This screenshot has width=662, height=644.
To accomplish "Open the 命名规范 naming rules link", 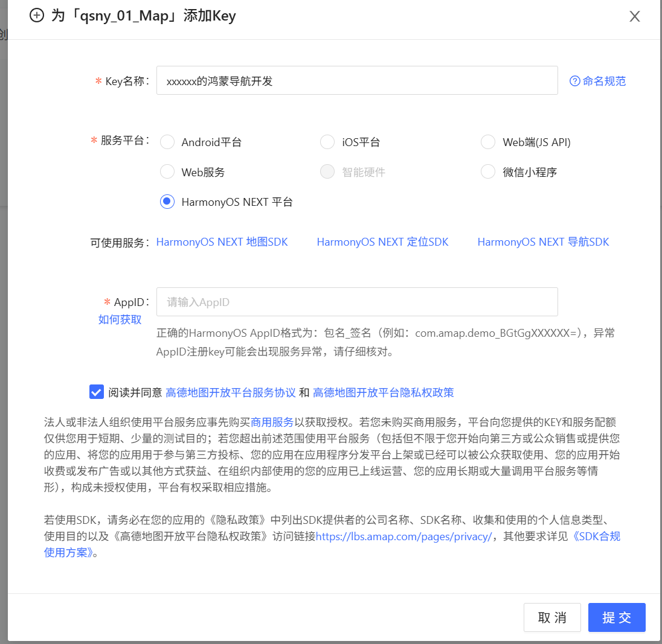I will (x=604, y=81).
